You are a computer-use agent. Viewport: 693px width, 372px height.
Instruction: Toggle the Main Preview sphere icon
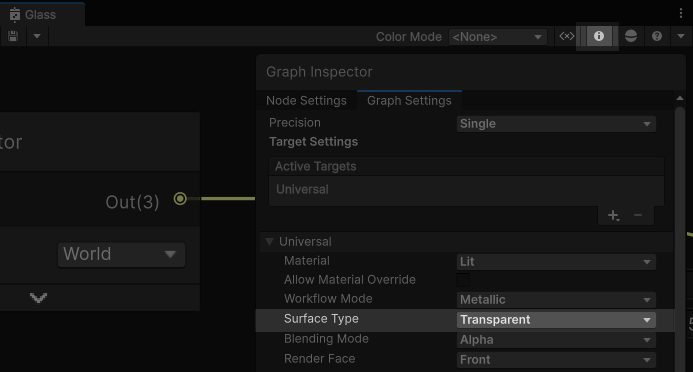(x=631, y=36)
